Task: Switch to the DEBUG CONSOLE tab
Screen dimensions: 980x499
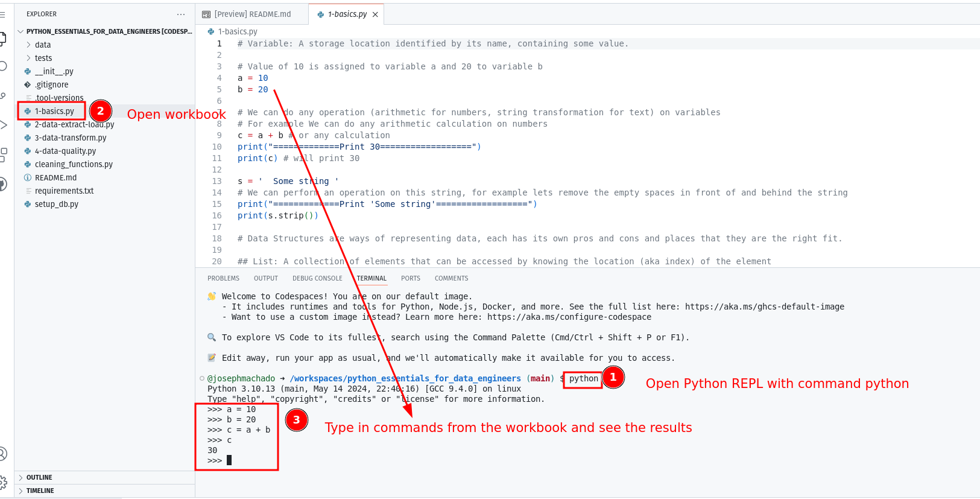Action: [x=317, y=278]
